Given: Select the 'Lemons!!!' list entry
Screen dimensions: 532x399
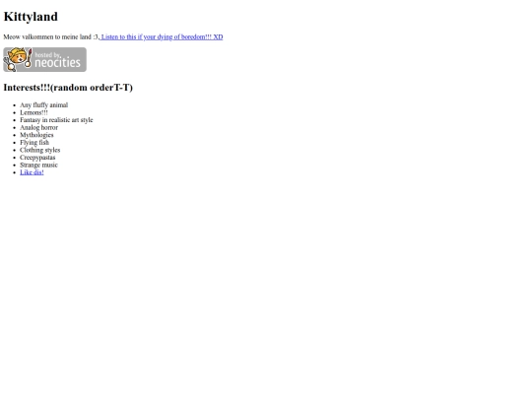Looking at the screenshot, I should tap(33, 112).
